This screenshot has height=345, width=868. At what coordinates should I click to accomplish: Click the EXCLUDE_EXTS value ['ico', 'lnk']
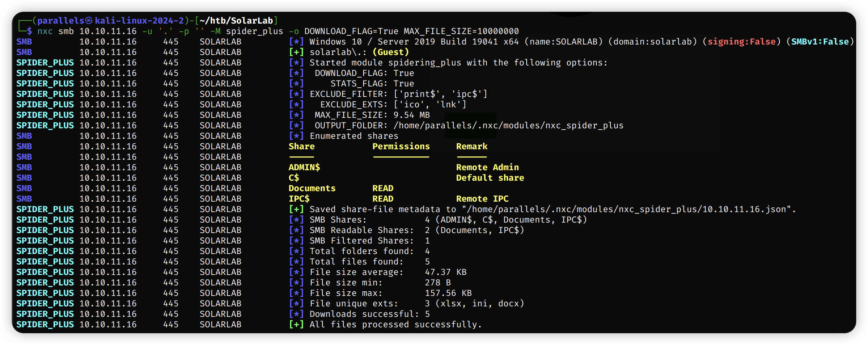coord(430,104)
